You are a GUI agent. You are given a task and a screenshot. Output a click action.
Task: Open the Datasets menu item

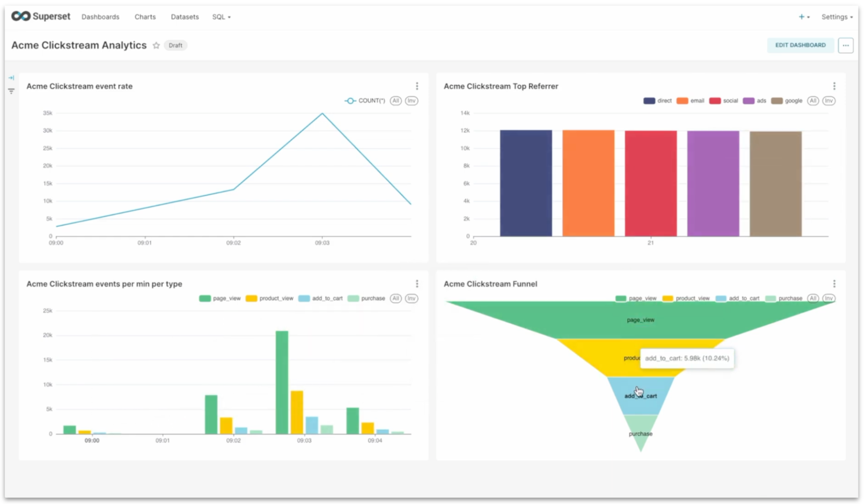click(184, 17)
